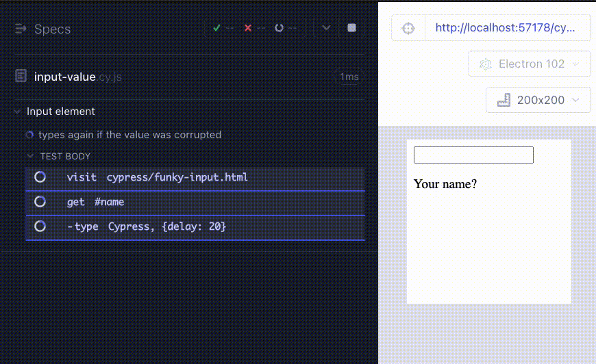Select the get #name command
The height and width of the screenshot is (364, 596).
[195, 202]
